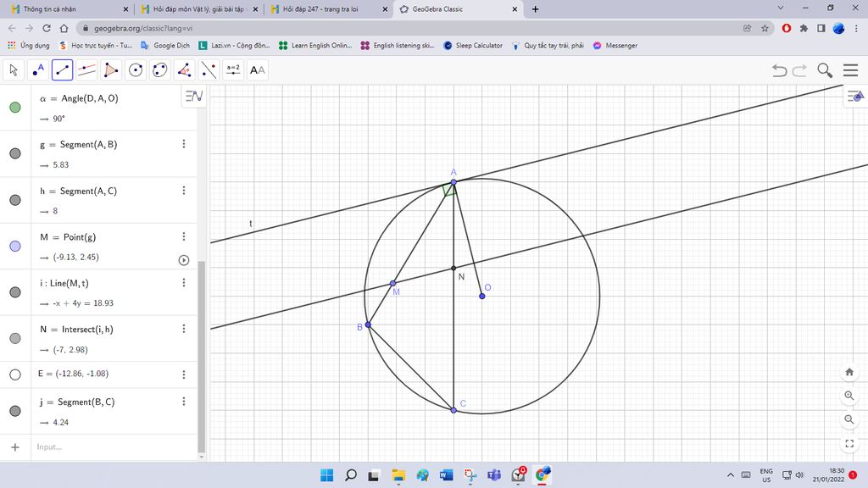Open Google Dịch bookmark
Screen dimensions: 868x488
165,46
